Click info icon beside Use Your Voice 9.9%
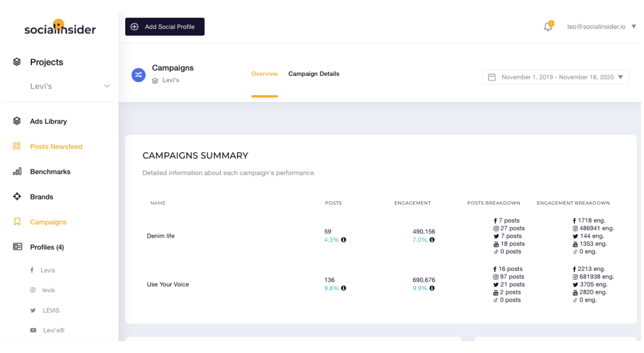 tap(432, 288)
